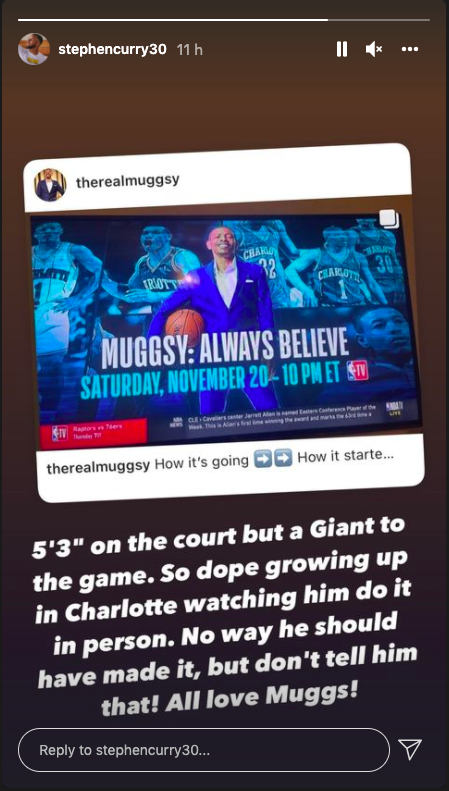Click bold therealmuggsy name in caption

[x=98, y=466]
